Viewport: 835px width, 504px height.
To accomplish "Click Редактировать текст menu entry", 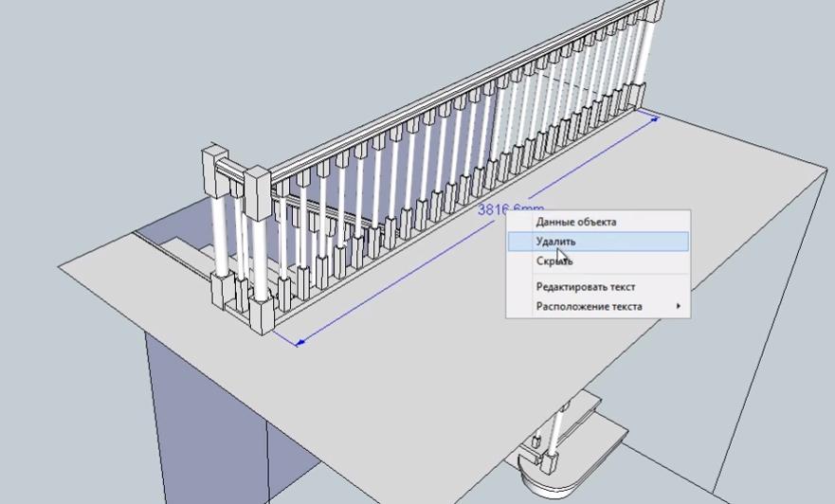I will pos(585,287).
